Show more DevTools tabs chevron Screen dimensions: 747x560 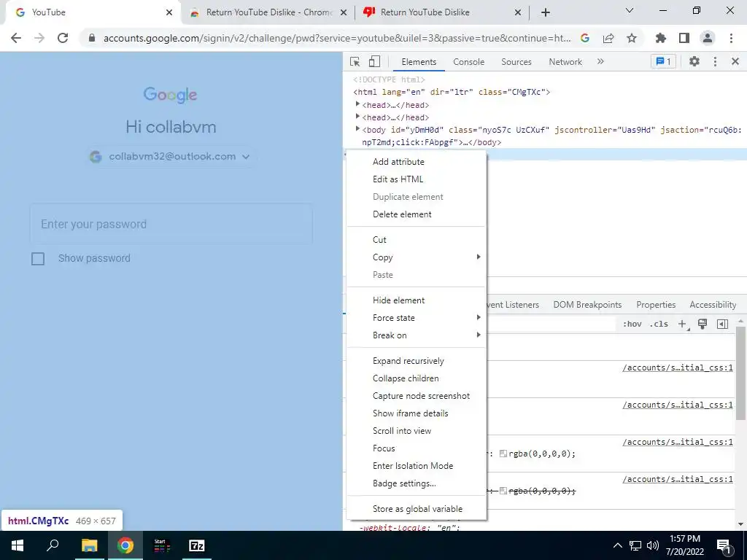[600, 61]
